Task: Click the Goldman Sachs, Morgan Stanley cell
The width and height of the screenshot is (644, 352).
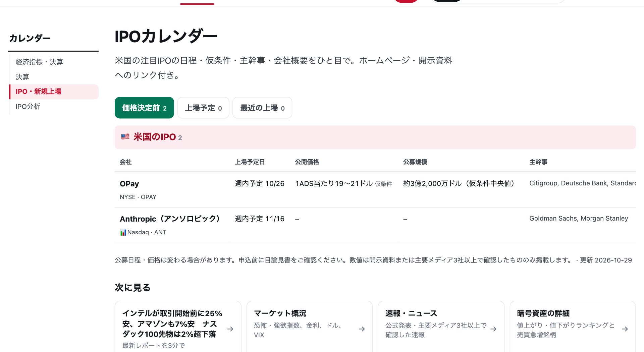Action: [579, 219]
